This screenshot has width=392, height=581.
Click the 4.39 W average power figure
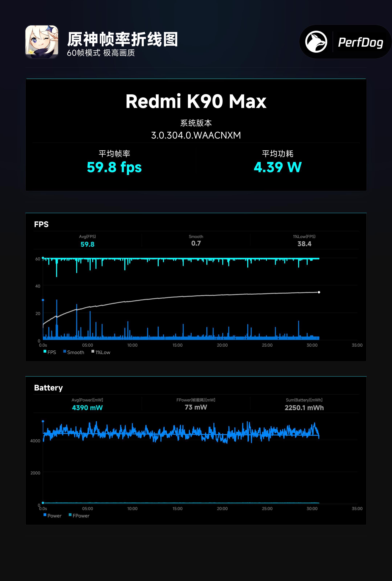coord(277,167)
